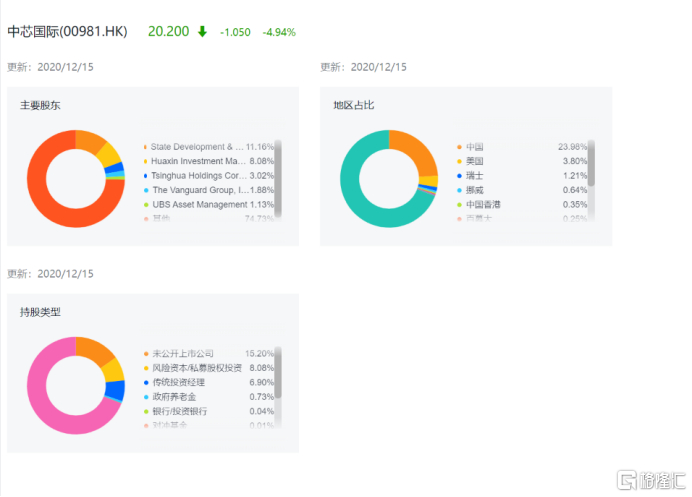This screenshot has height=497, width=692.
Task: Click the Tsinghua Holdings Cor... legend entry
Action: 209,176
